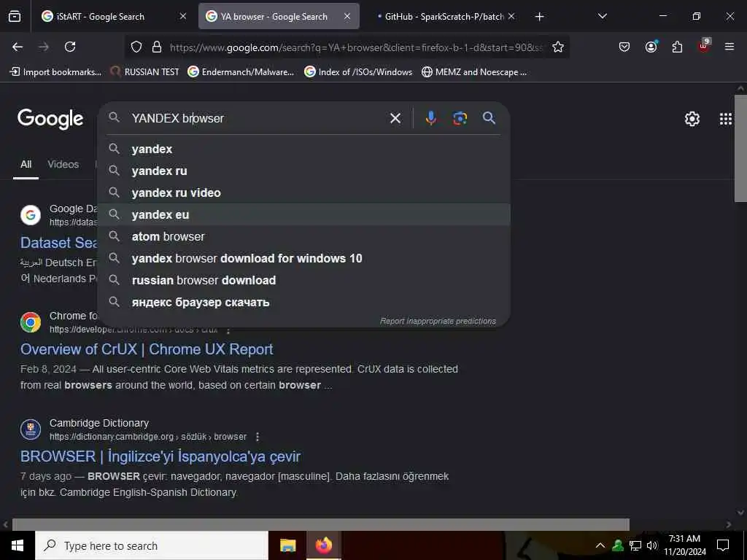Submit search with blue magnifier icon

point(489,118)
